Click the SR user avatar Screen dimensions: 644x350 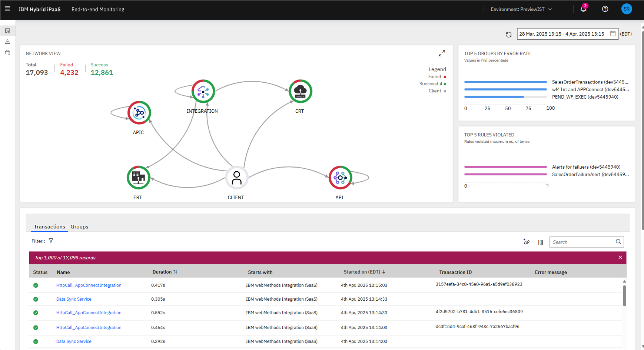click(627, 9)
